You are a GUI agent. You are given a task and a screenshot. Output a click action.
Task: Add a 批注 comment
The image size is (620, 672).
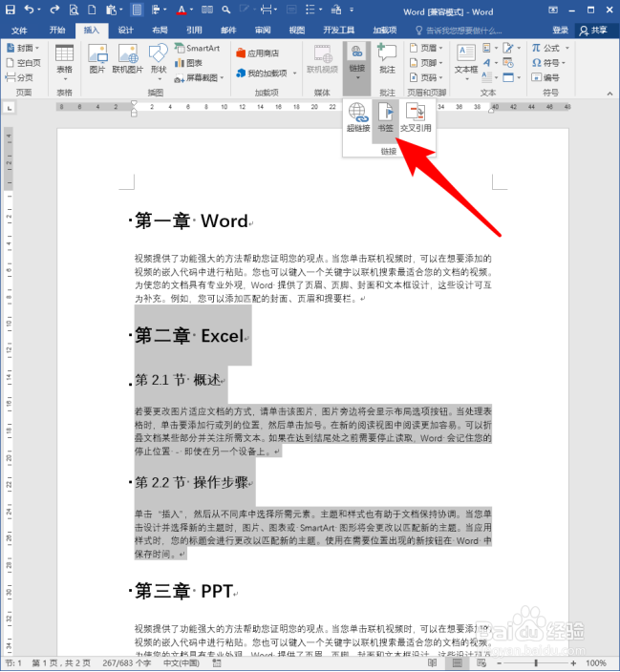[x=387, y=59]
